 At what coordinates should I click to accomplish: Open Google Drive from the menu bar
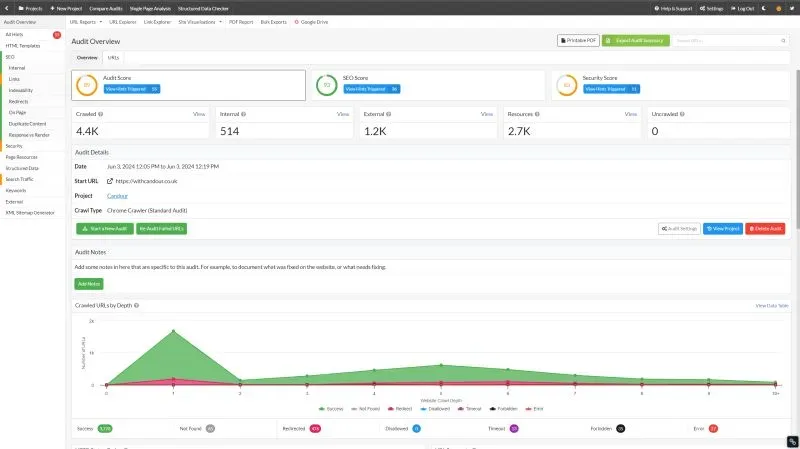311,22
